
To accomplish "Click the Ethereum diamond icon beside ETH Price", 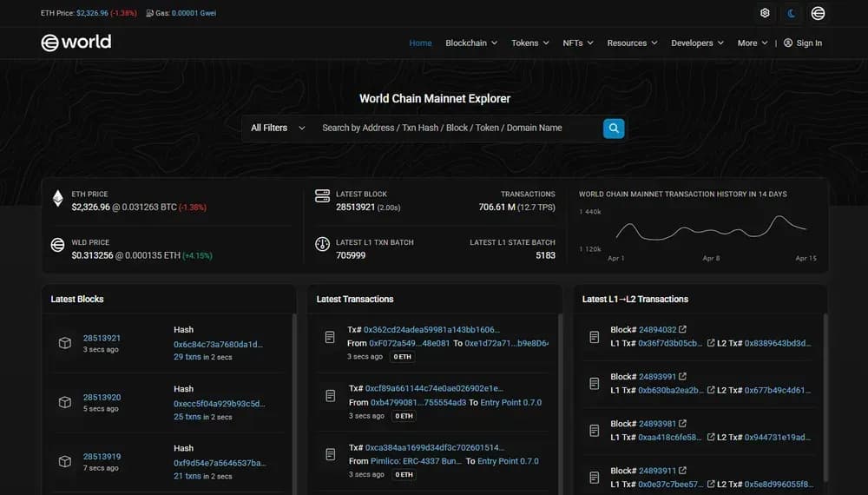I will (57, 198).
